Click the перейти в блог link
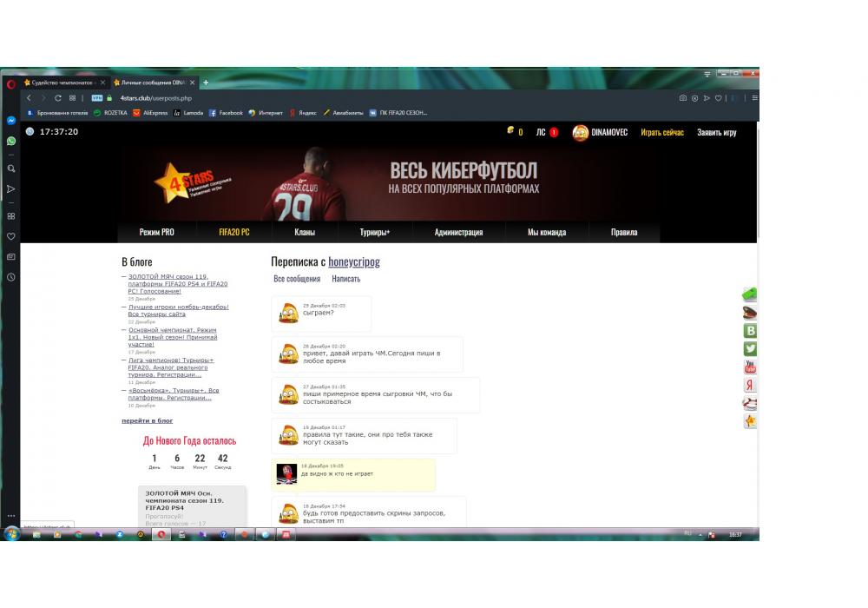 tap(147, 420)
